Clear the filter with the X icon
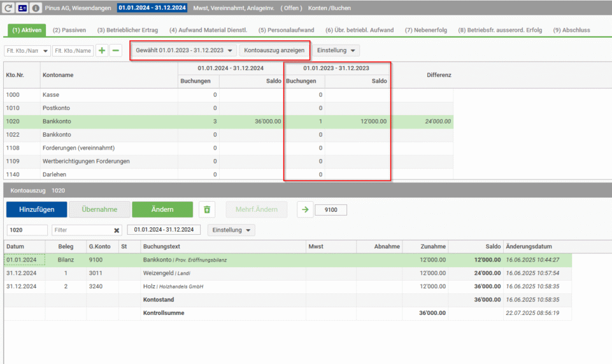This screenshot has width=612, height=364. [x=117, y=230]
